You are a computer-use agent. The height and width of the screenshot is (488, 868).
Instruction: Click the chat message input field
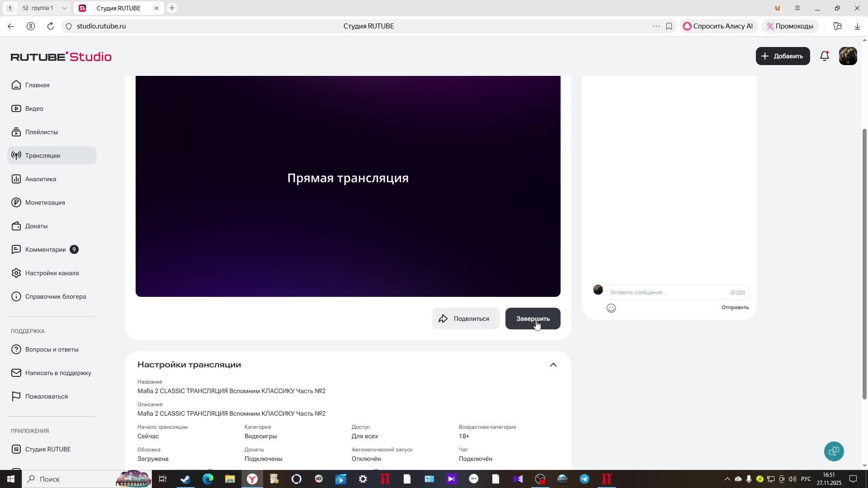(x=669, y=292)
